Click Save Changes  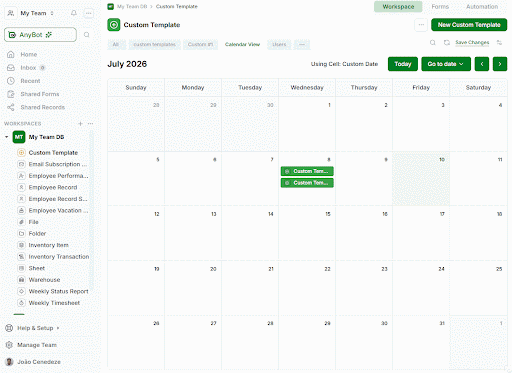point(472,43)
